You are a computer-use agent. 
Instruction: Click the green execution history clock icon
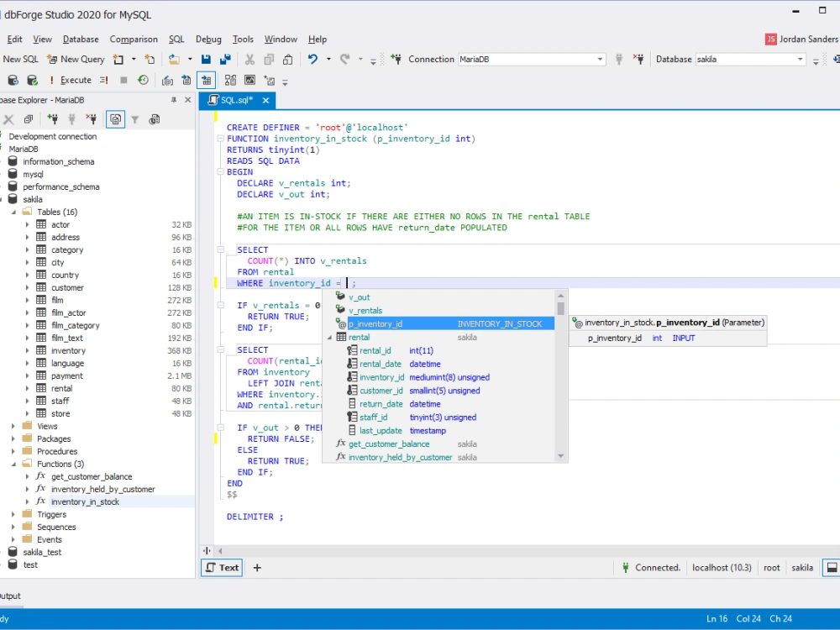(143, 81)
